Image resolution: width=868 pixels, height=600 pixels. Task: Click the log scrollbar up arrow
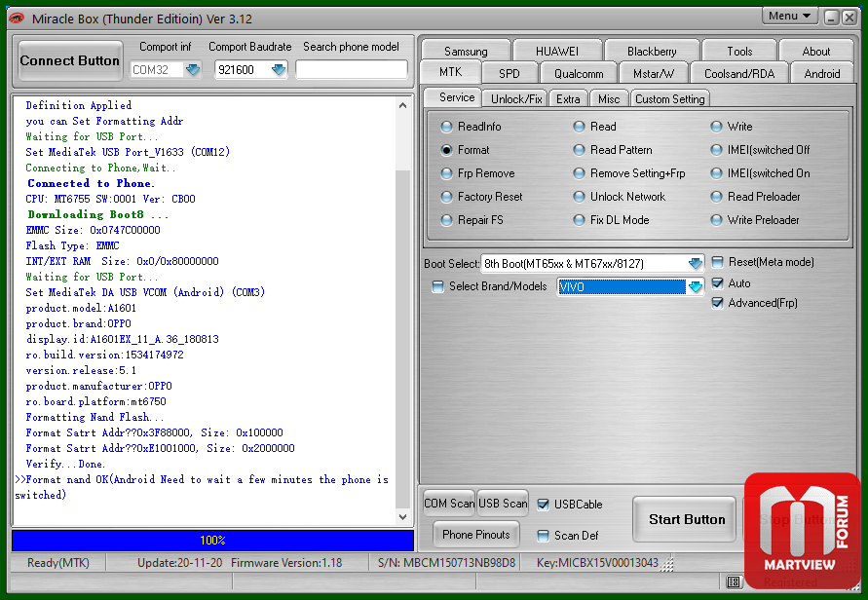tap(403, 105)
